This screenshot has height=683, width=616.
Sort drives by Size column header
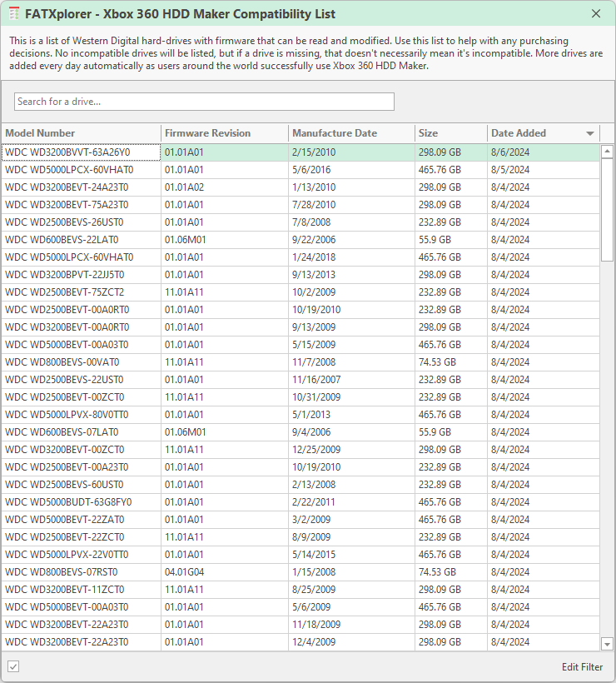tap(429, 133)
